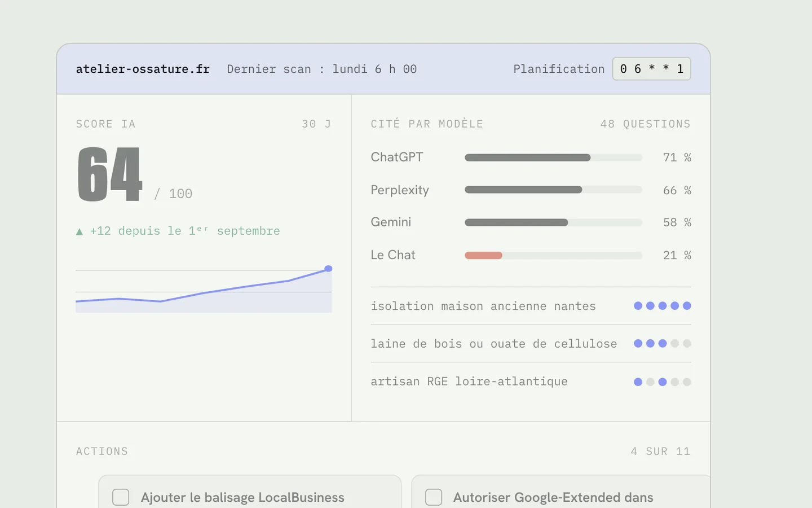Screen dimensions: 812x508
Task: Open the 'laine de bois ou ouate de cellulose' query
Action: coord(531,344)
